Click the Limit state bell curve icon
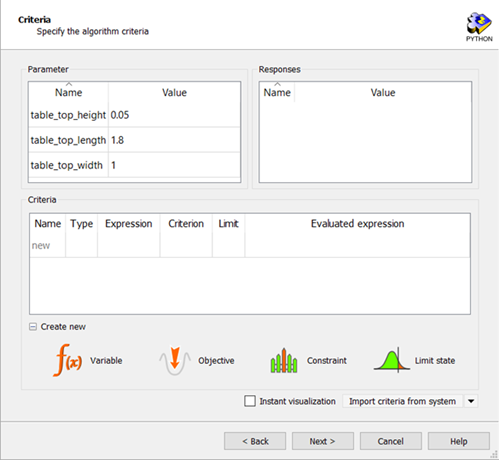Screen dimensions: 499x460 click(392, 360)
